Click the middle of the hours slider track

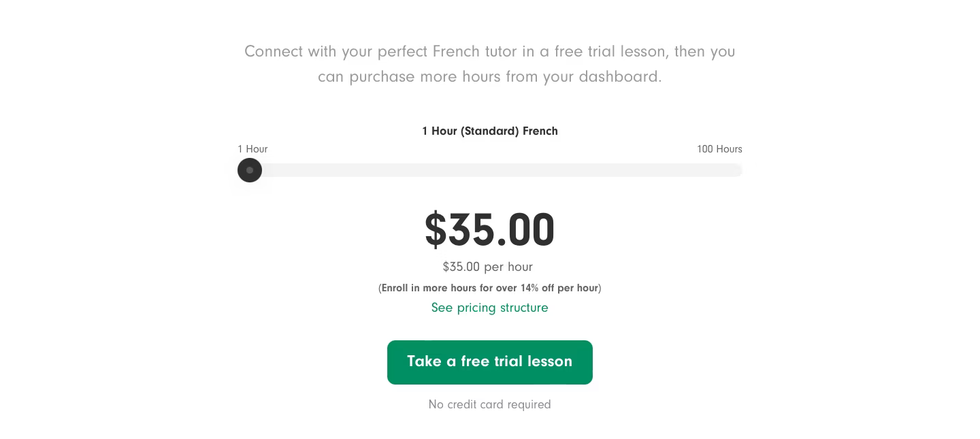[490, 170]
